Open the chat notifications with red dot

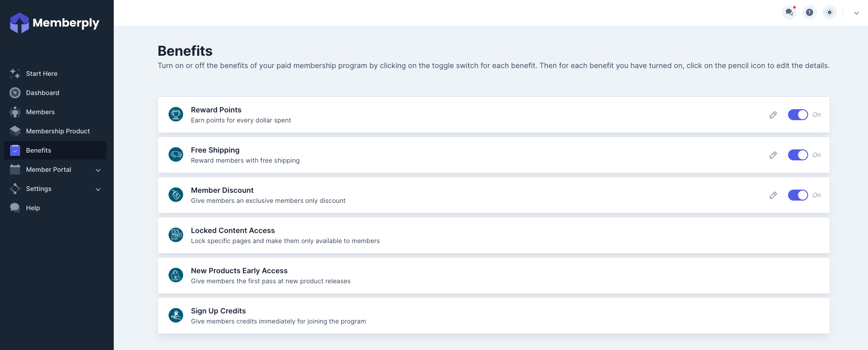click(x=789, y=12)
